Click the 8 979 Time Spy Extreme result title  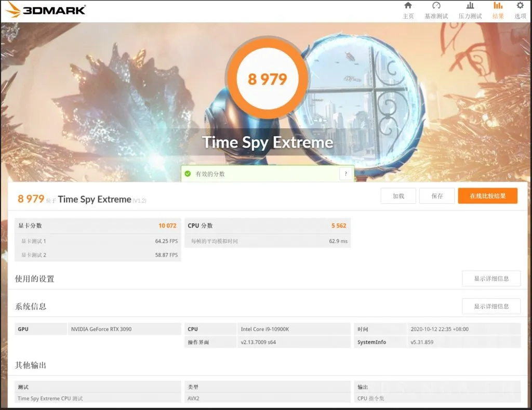pos(82,199)
